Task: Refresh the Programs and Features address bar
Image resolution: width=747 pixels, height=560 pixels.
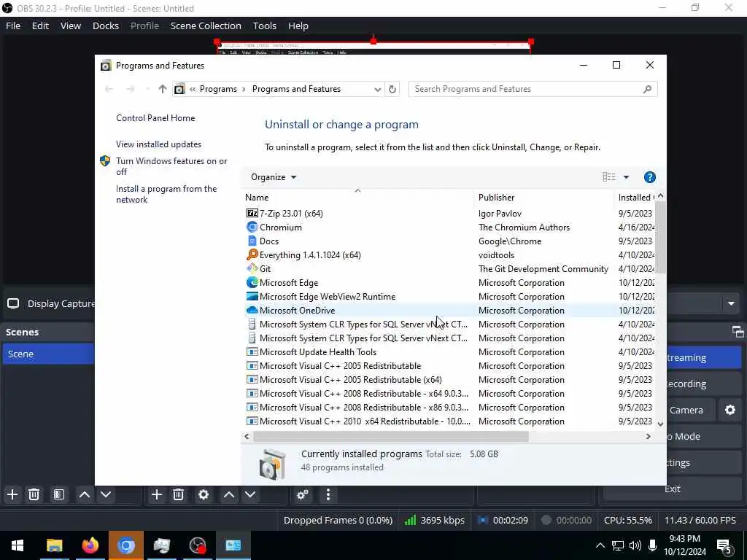Action: [x=392, y=89]
